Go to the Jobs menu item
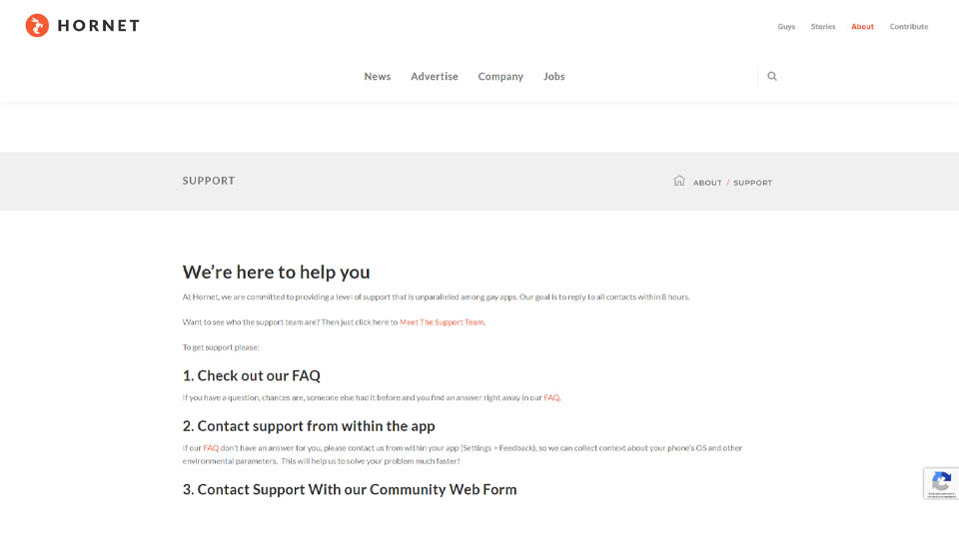The image size is (959, 560). coord(553,77)
